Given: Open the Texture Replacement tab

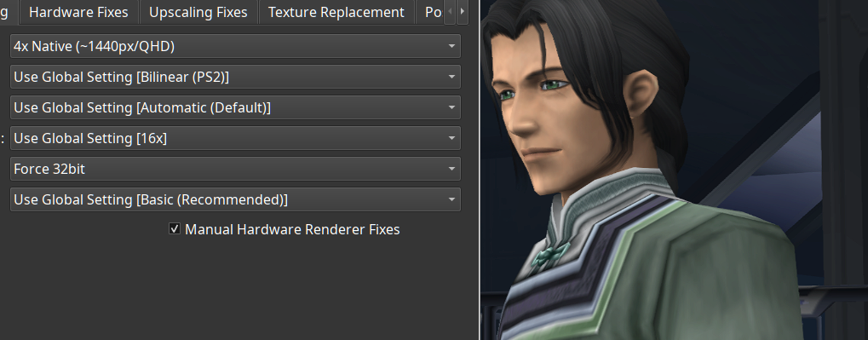Looking at the screenshot, I should (x=336, y=12).
